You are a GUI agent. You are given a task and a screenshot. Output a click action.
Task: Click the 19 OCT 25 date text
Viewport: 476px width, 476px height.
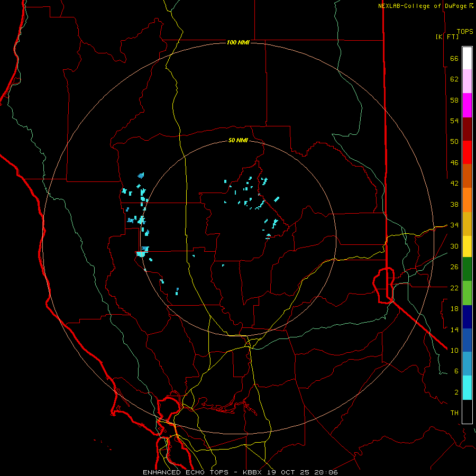pos(290,472)
